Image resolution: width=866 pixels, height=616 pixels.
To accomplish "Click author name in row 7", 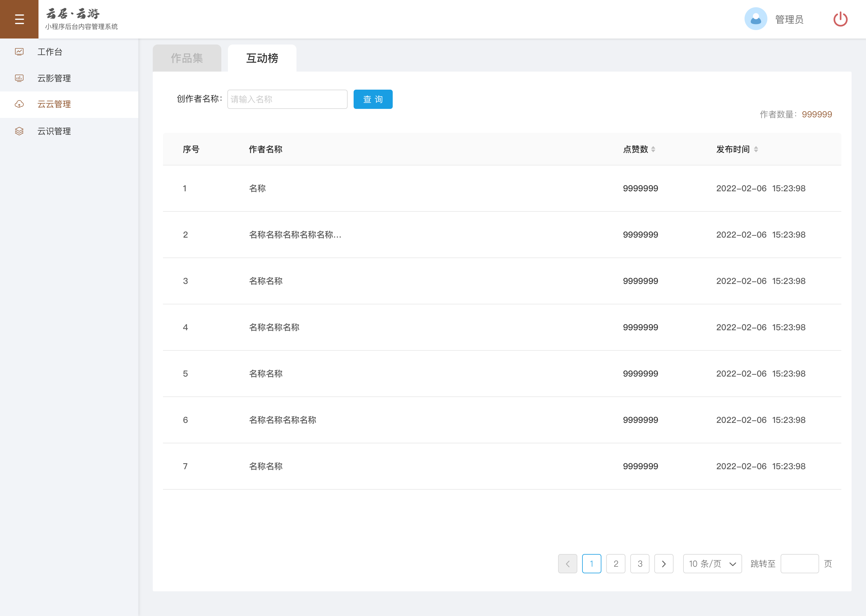I will click(266, 466).
